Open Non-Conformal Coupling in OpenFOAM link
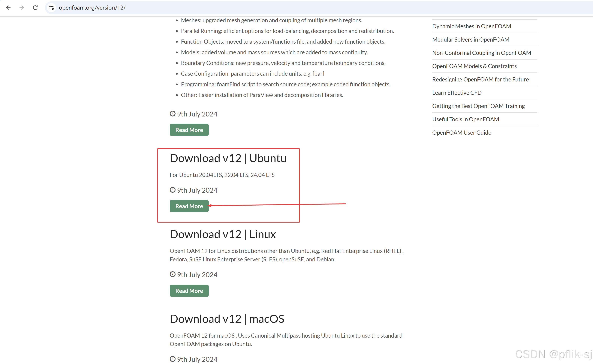This screenshot has width=593, height=364. pos(481,53)
